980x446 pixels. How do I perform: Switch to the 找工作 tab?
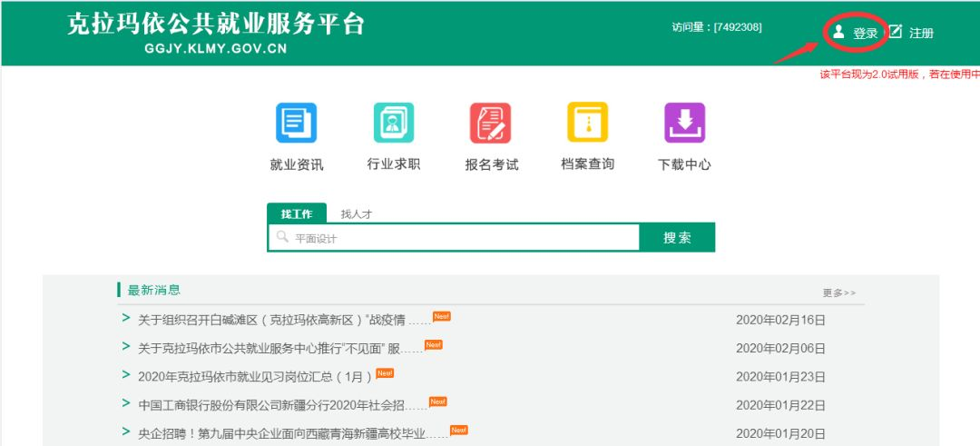click(296, 213)
